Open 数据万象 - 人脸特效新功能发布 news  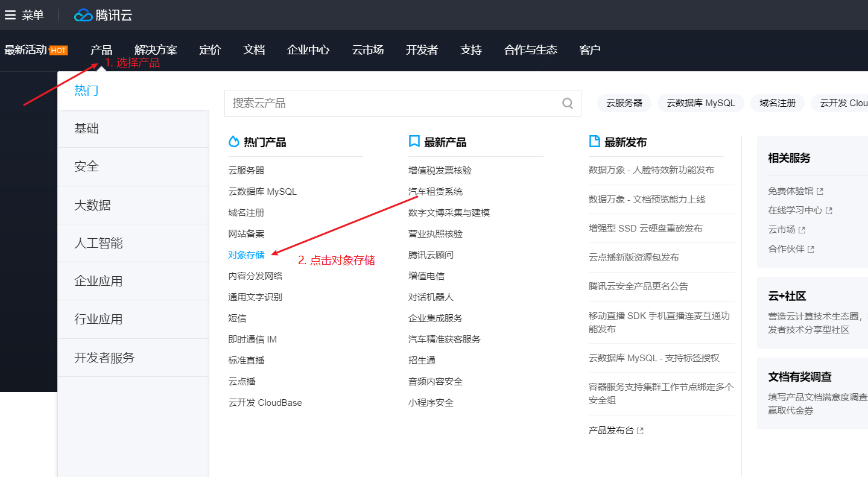[x=651, y=171]
